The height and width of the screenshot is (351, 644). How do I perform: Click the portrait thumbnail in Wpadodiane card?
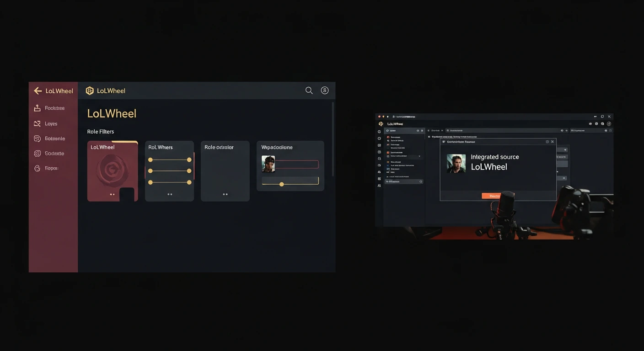pyautogui.click(x=268, y=164)
